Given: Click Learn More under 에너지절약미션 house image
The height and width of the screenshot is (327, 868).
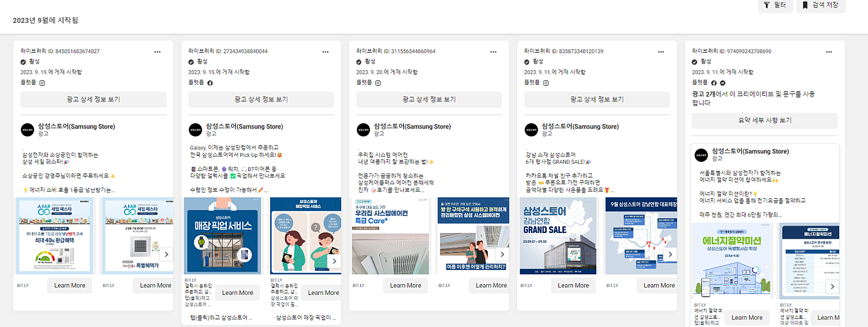Looking at the screenshot, I should [x=747, y=318].
